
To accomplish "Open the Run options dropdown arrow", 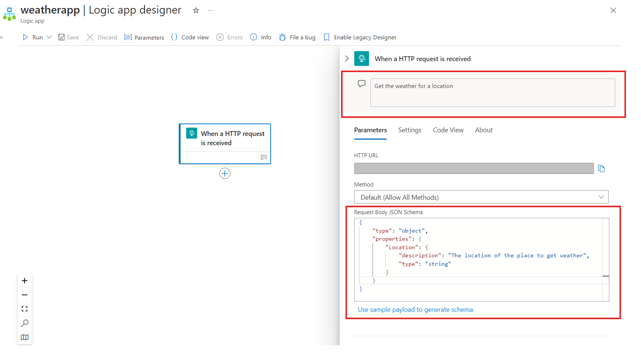I will (x=50, y=37).
